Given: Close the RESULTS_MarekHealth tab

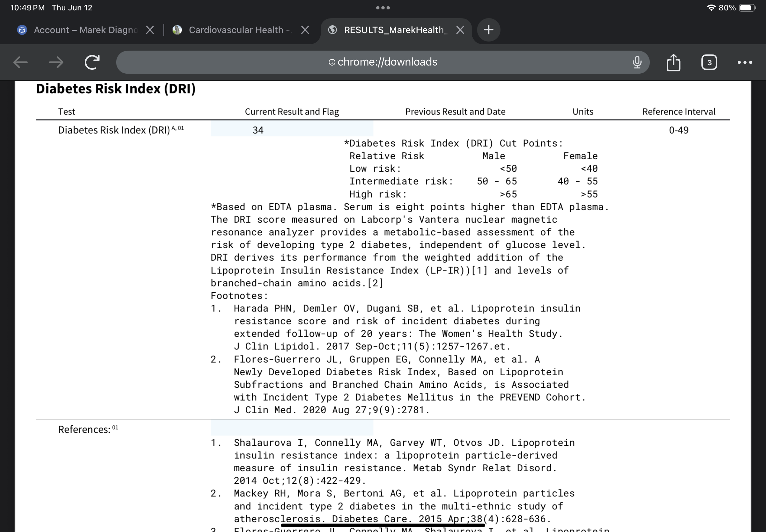Looking at the screenshot, I should point(460,30).
